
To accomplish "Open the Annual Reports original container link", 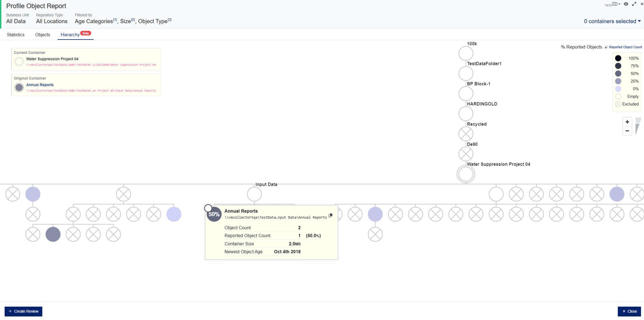I will [40, 84].
